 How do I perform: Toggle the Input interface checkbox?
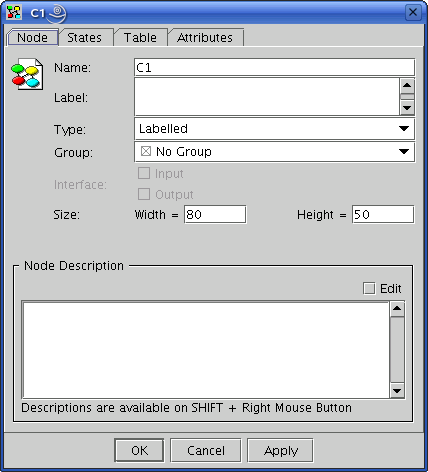pyautogui.click(x=144, y=173)
